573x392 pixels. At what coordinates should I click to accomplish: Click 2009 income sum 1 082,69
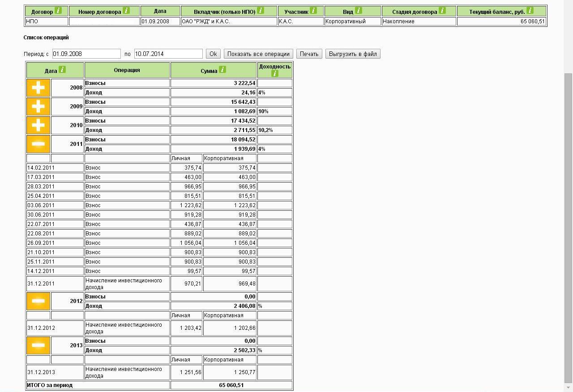(244, 111)
